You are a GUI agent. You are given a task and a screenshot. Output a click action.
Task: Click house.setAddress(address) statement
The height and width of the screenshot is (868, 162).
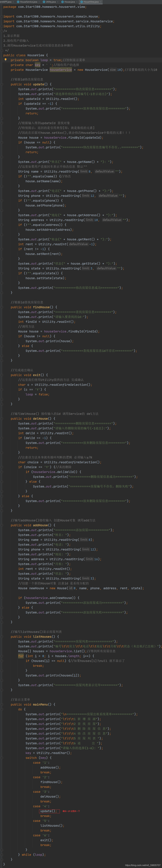pyautogui.click(x=50, y=230)
